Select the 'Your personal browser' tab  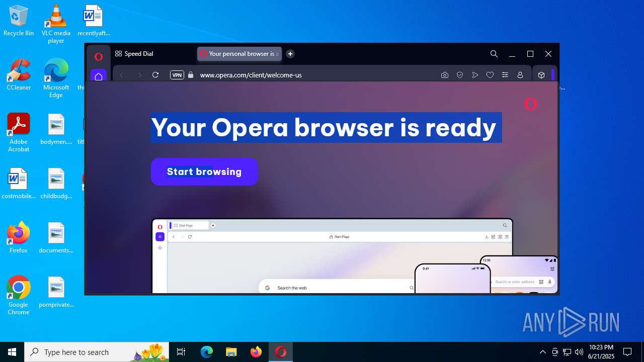[239, 54]
